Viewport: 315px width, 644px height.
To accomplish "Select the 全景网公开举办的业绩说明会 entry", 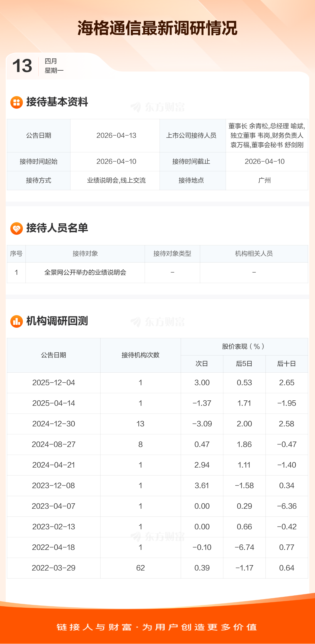I will (85, 273).
